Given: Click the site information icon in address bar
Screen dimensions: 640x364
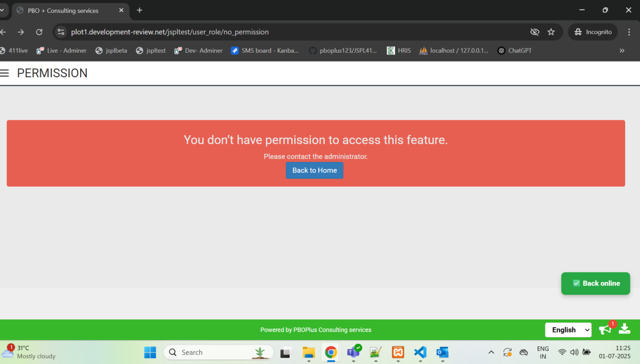Looking at the screenshot, I should [61, 32].
